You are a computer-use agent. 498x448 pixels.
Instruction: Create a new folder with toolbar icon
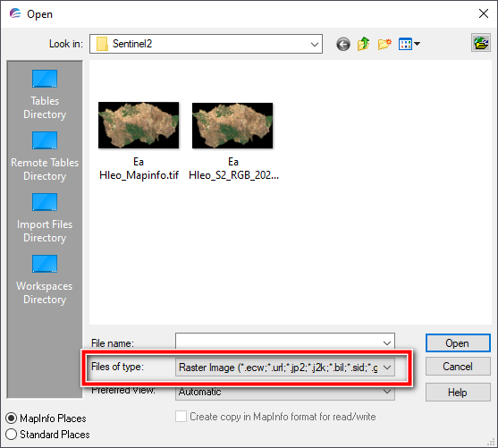pyautogui.click(x=384, y=44)
